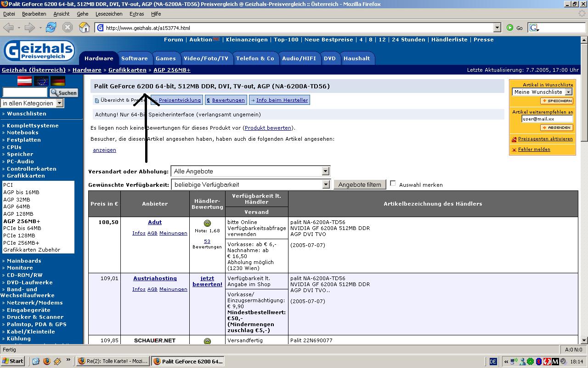The width and height of the screenshot is (588, 368).
Task: Open the Datei menu
Action: coord(9,14)
